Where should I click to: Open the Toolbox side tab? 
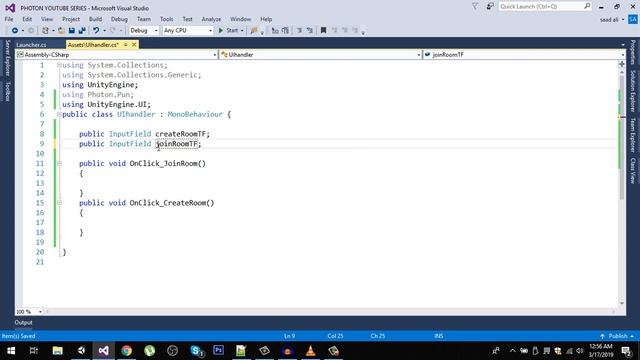(7, 91)
